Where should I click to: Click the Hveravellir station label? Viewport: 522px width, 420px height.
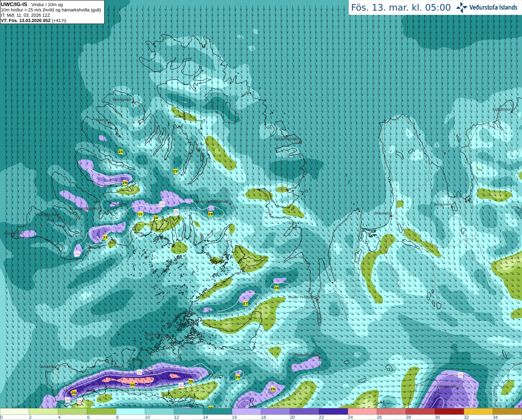[x=448, y=386]
